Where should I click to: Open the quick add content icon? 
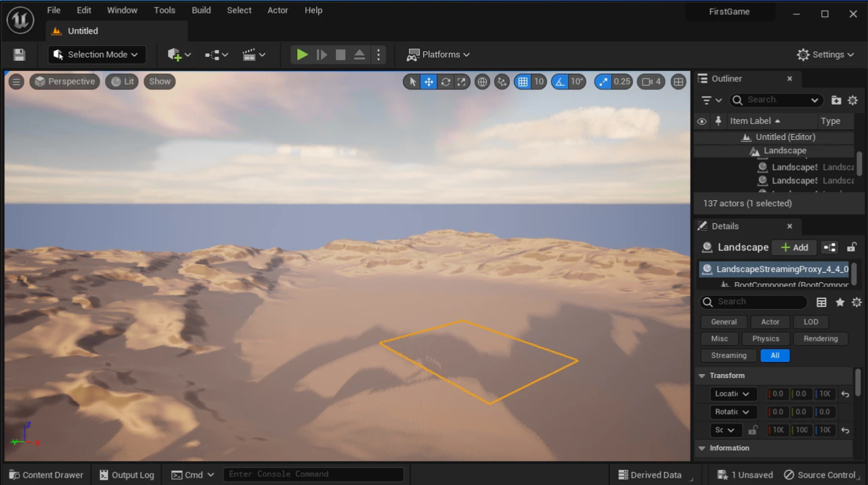coord(179,55)
